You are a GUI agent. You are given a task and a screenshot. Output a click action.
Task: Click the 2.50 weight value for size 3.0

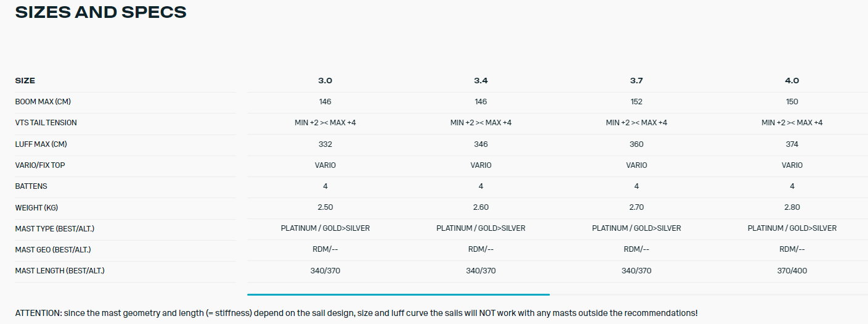tap(325, 207)
